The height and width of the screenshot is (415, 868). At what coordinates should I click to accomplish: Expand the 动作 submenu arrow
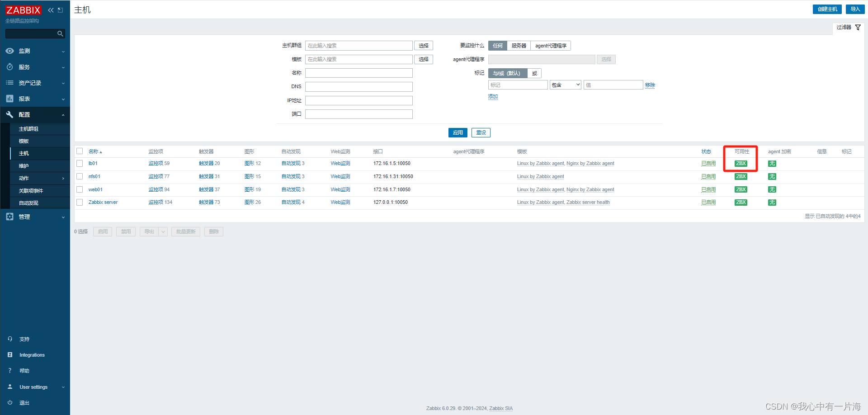63,179
